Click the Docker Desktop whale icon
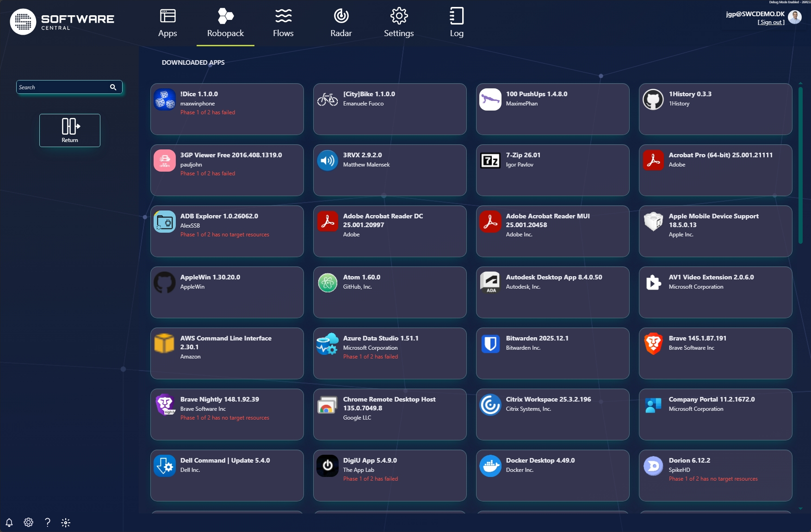Screen dimensions: 811x532 (x=490, y=466)
